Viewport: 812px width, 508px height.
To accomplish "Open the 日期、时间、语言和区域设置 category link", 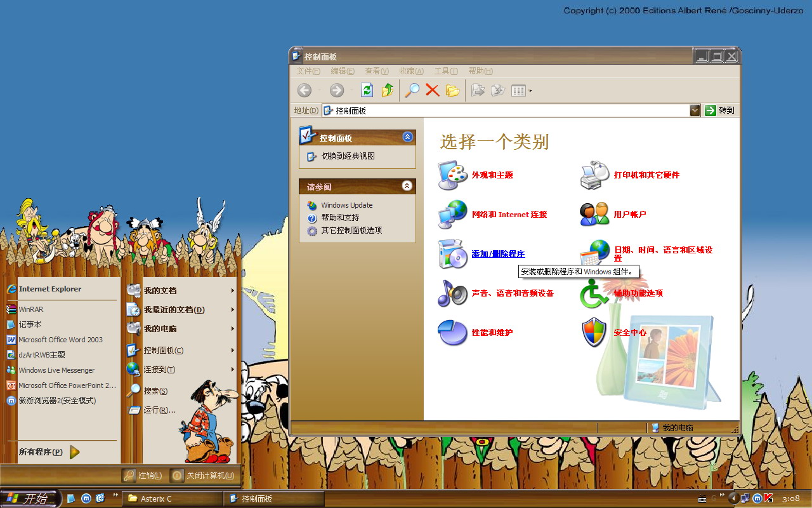I will click(x=663, y=254).
